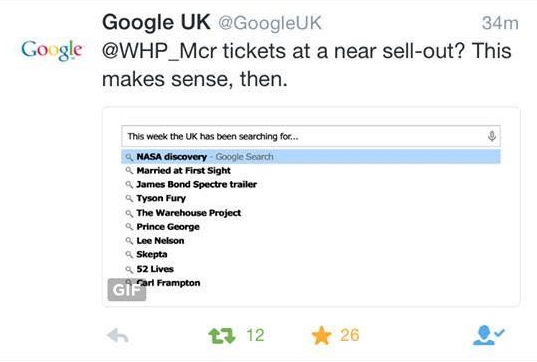Click the reply arrow icon
The image size is (537, 362).
tap(117, 336)
